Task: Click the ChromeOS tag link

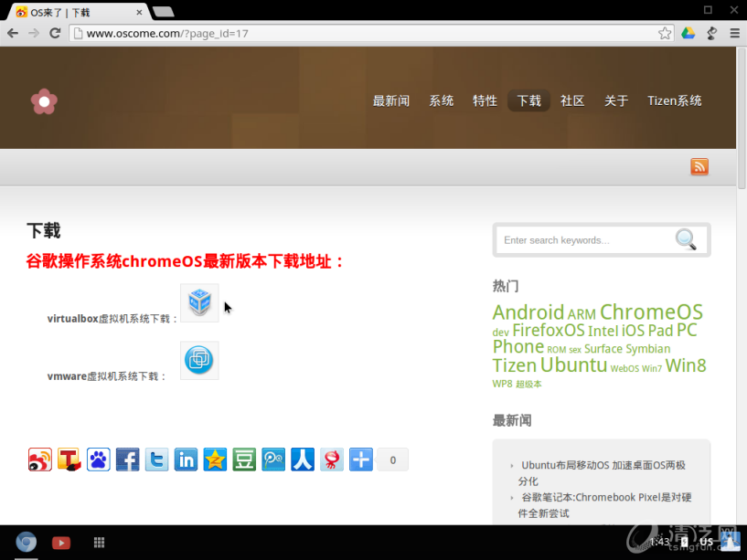Action: [x=651, y=312]
